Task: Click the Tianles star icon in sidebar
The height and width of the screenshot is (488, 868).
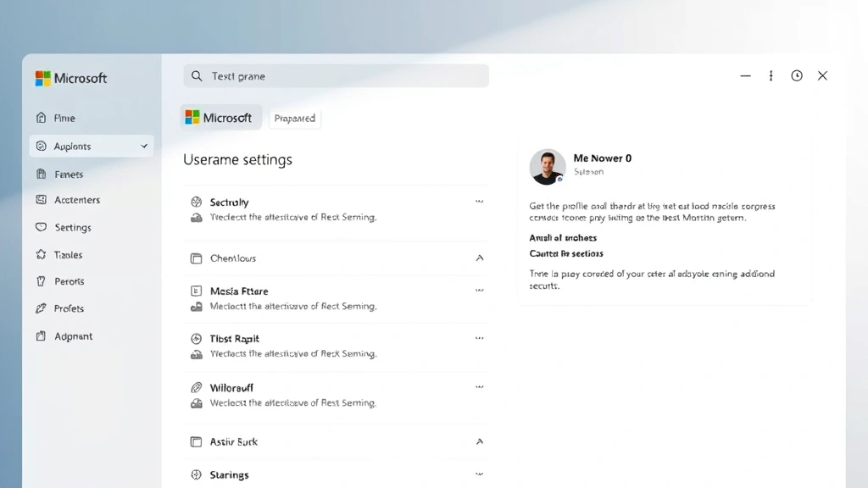Action: coord(41,254)
